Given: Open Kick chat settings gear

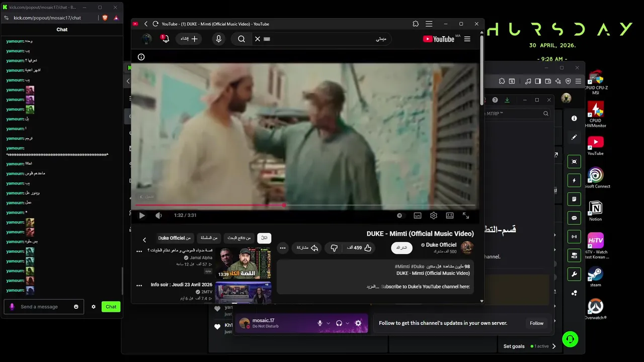Looking at the screenshot, I should [93, 307].
